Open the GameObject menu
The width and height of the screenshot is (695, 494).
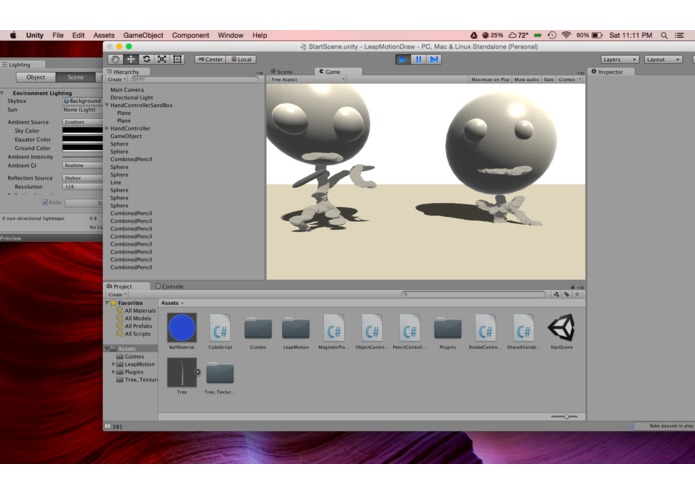tap(143, 35)
